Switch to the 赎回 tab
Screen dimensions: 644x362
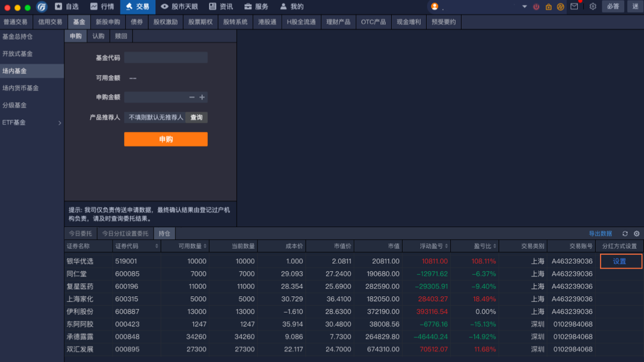[121, 36]
